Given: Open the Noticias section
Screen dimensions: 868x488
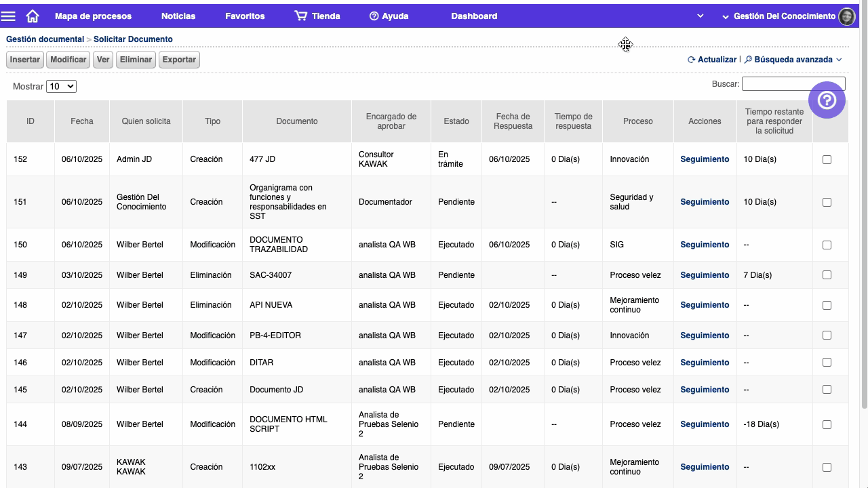Looking at the screenshot, I should coord(178,16).
